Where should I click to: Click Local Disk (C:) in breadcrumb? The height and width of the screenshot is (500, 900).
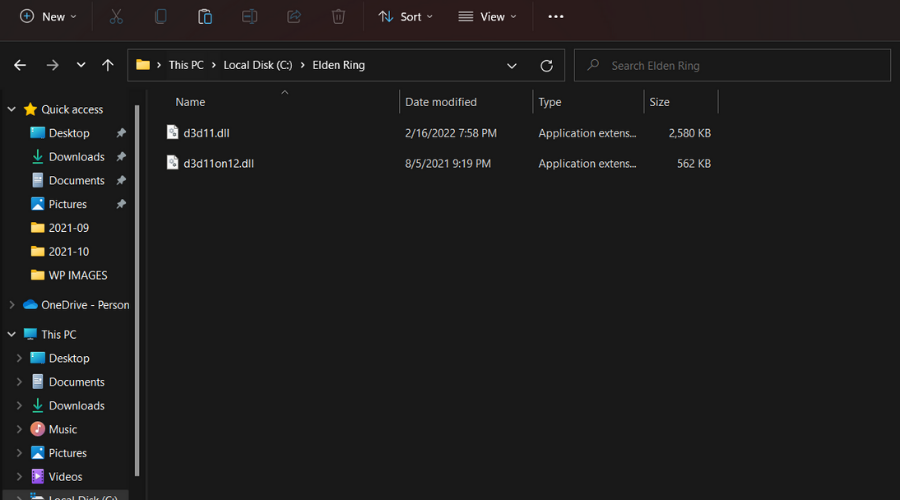[258, 65]
